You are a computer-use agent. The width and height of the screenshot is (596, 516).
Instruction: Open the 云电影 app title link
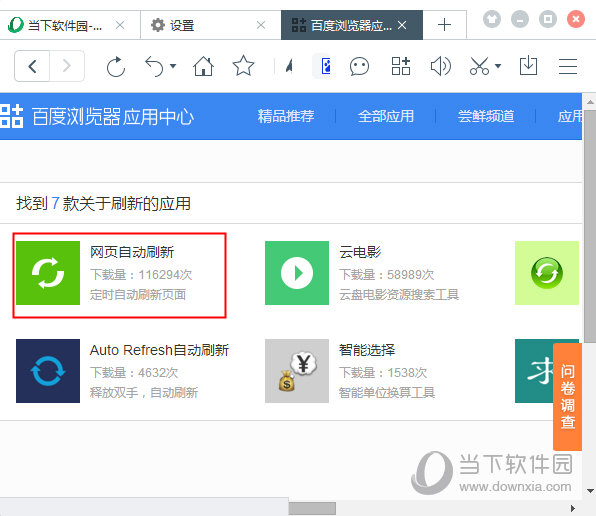click(360, 252)
